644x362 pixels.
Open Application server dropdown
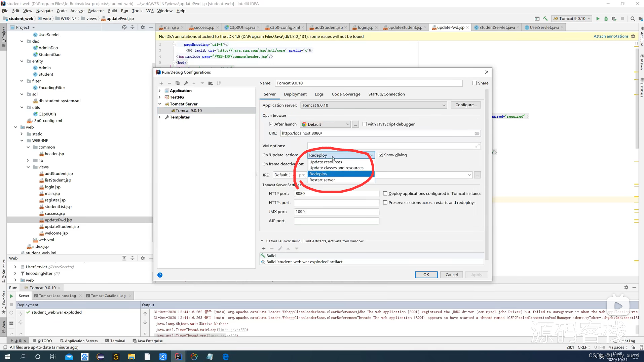pyautogui.click(x=373, y=105)
